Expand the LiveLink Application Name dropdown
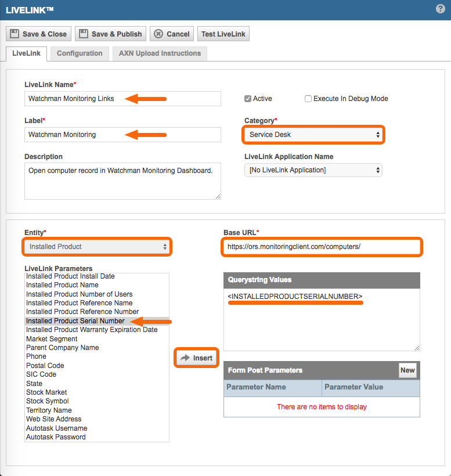The width and height of the screenshot is (451, 476). [x=313, y=170]
